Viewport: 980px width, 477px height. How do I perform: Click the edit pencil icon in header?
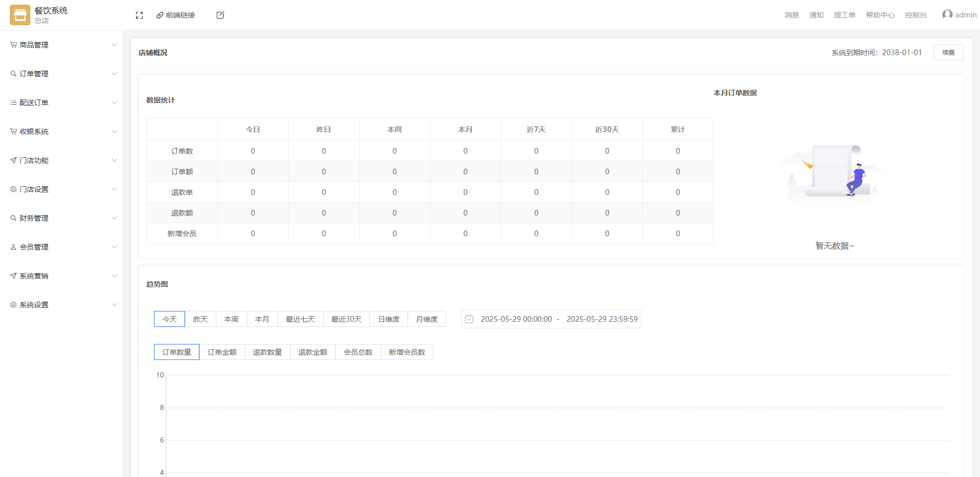[x=220, y=15]
